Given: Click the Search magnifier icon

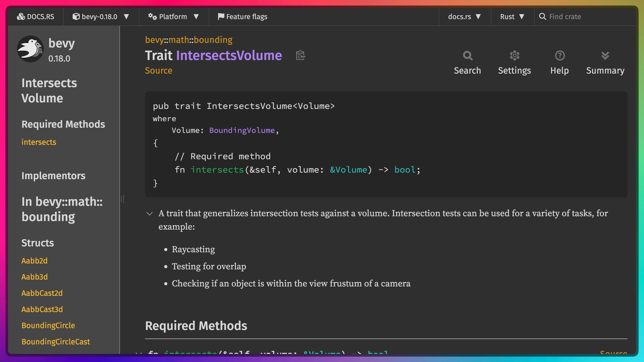Looking at the screenshot, I should (467, 56).
